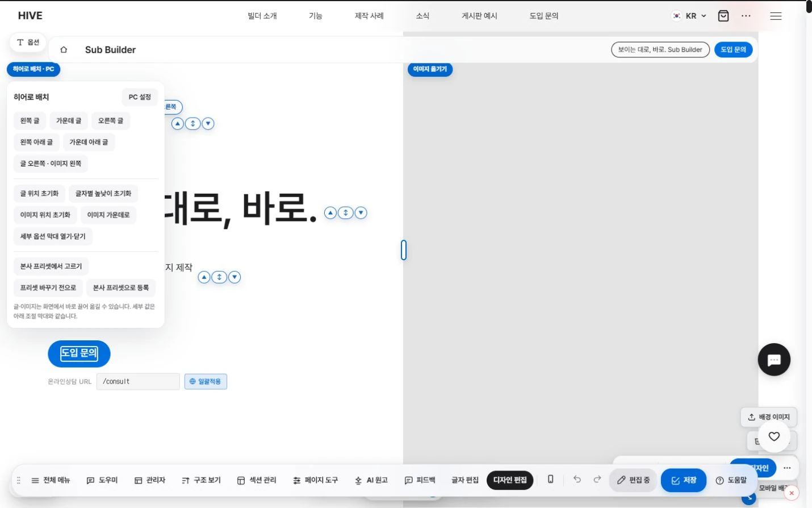
Task: Click the home icon beside Sub Builder
Action: 64,50
